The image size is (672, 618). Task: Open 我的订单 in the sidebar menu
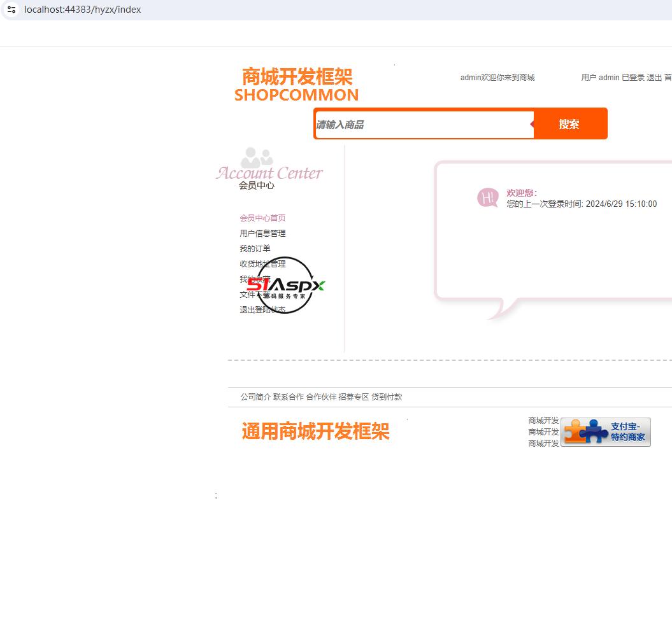(x=255, y=249)
